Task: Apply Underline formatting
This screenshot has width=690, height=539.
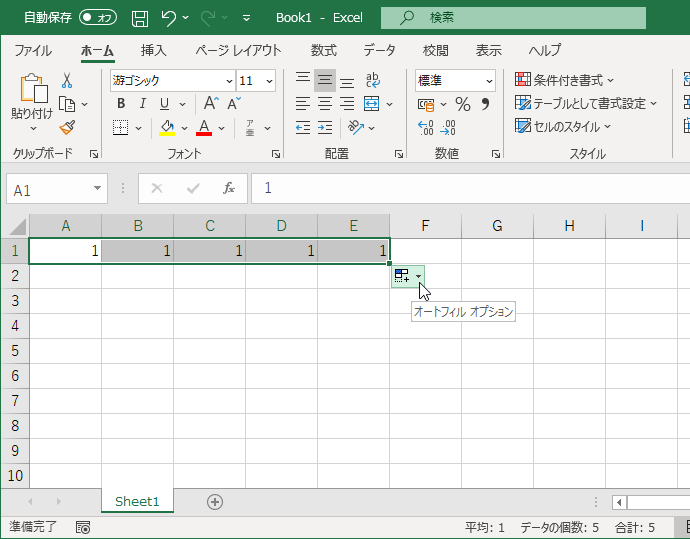Action: tap(165, 104)
